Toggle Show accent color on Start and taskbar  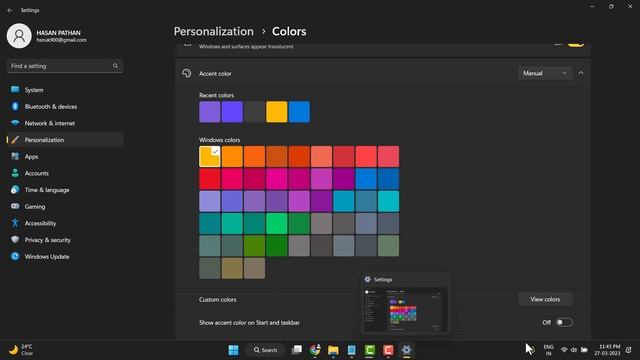coord(564,322)
